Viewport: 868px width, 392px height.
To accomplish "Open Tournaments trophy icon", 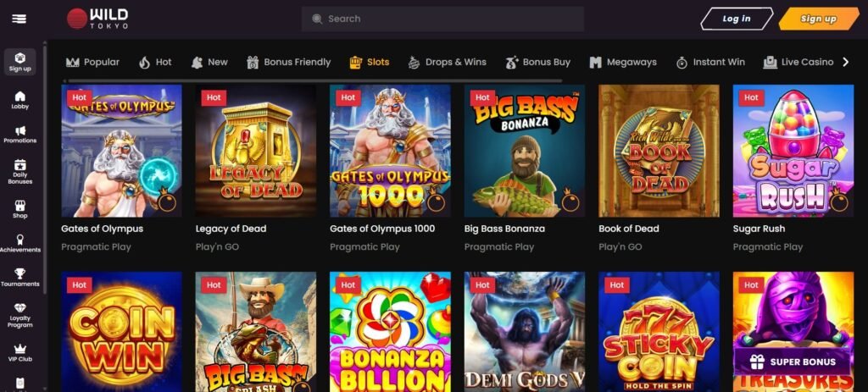I will [x=20, y=274].
